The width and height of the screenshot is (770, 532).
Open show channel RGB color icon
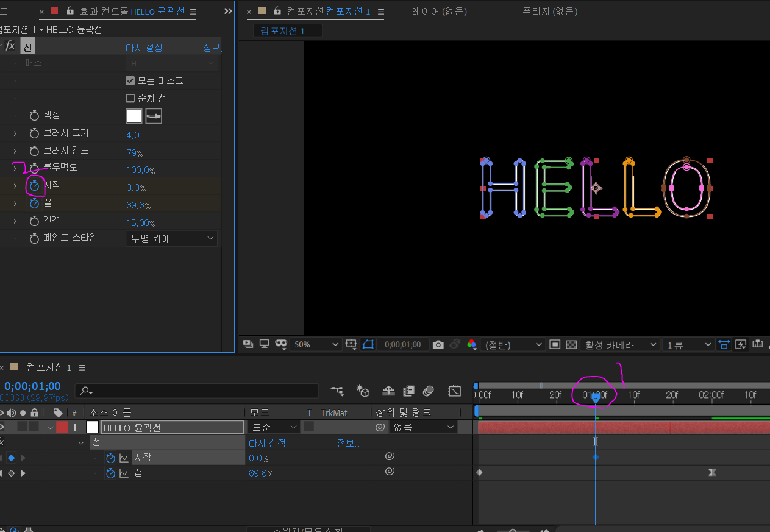coord(471,345)
